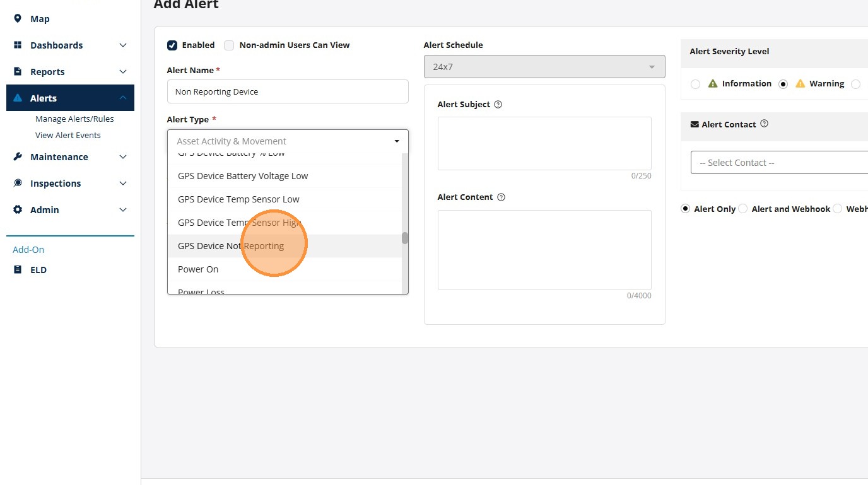Check Non-admin Users Can View

[229, 45]
